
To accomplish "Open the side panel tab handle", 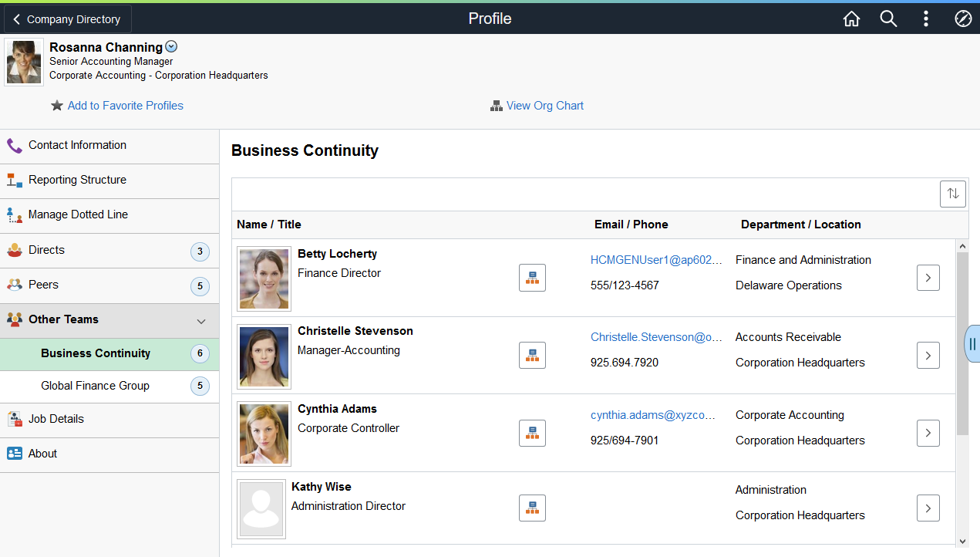I will pyautogui.click(x=972, y=343).
